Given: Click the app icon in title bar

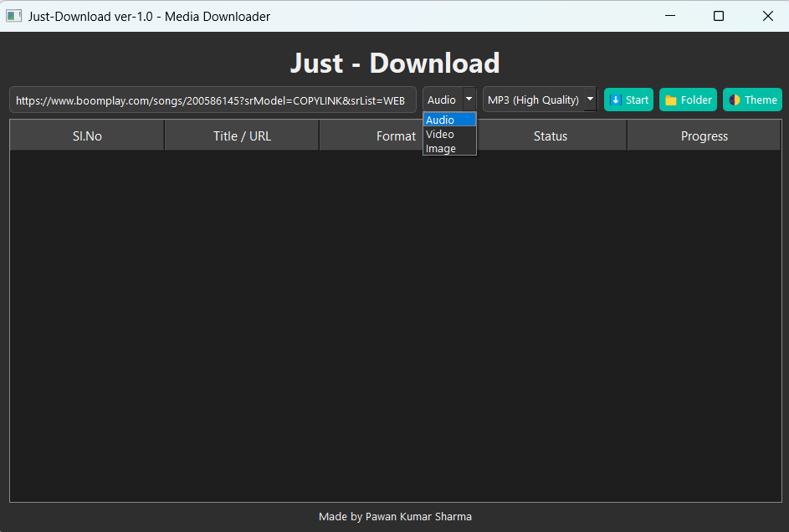Looking at the screenshot, I should [x=13, y=16].
